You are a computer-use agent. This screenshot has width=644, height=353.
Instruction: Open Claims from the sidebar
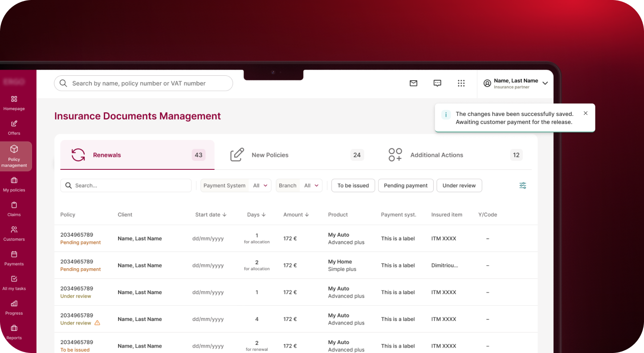pyautogui.click(x=14, y=209)
